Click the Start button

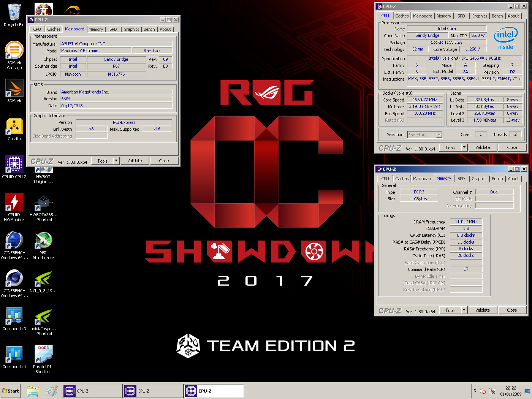[10, 391]
